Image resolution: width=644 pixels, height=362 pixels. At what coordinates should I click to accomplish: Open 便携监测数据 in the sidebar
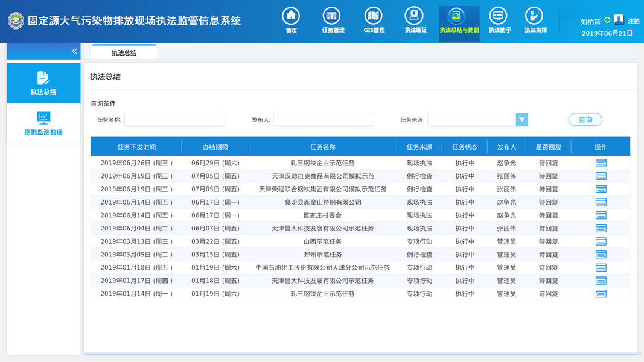43,124
